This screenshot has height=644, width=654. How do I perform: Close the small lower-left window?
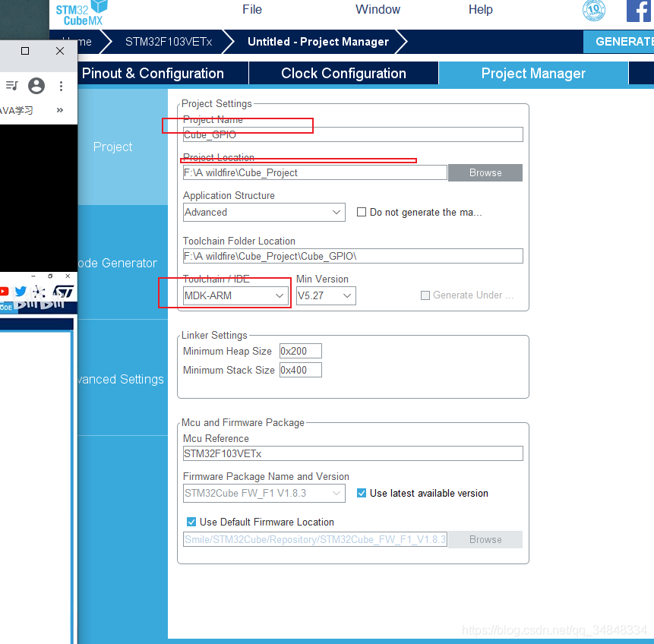(68, 276)
